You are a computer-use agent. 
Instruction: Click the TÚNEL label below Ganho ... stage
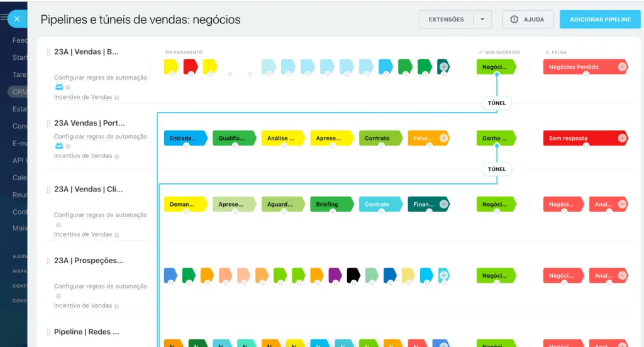(497, 169)
